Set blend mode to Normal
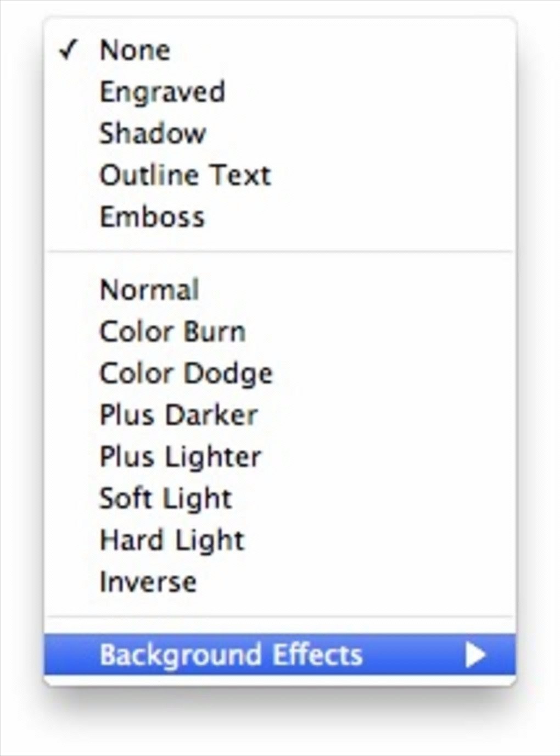This screenshot has height=756, width=560. tap(149, 290)
